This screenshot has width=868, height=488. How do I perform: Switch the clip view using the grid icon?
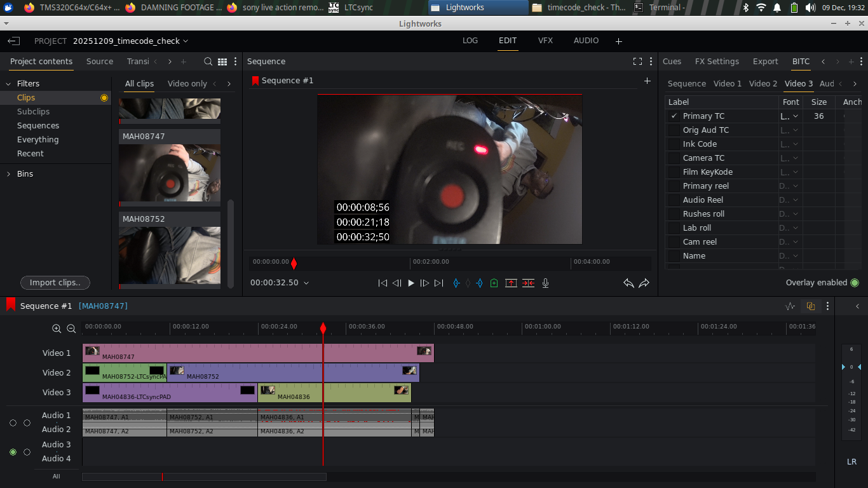(222, 62)
